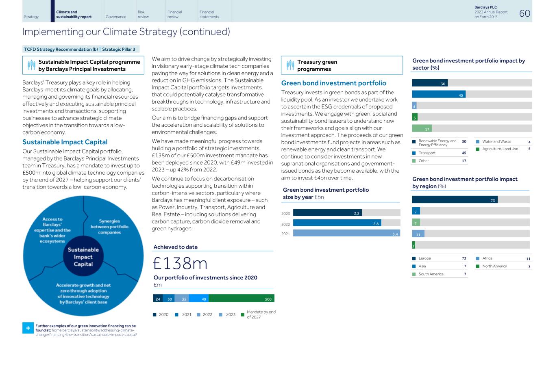The width and height of the screenshot is (555, 392).
Task: Click the Asia legend square in region chart
Action: (x=414, y=266)
